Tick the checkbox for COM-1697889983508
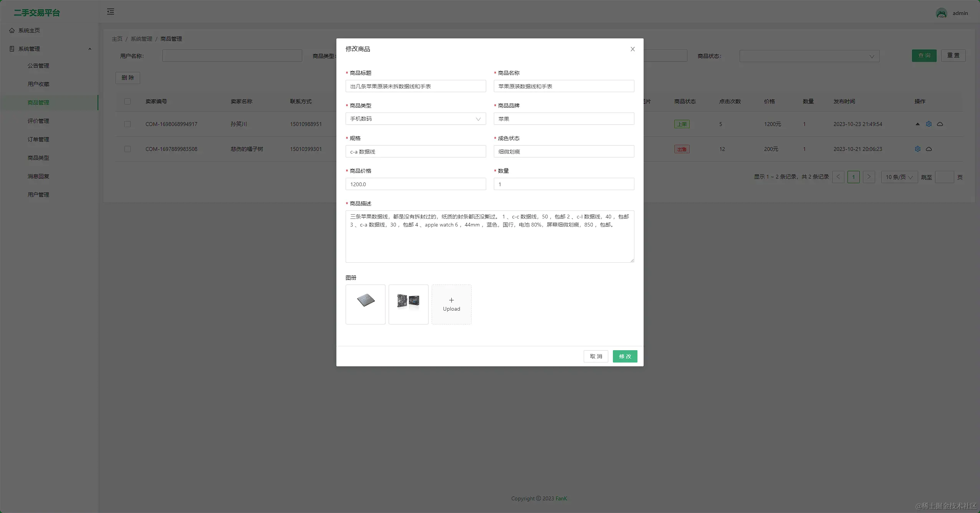The width and height of the screenshot is (980, 513). pyautogui.click(x=127, y=149)
